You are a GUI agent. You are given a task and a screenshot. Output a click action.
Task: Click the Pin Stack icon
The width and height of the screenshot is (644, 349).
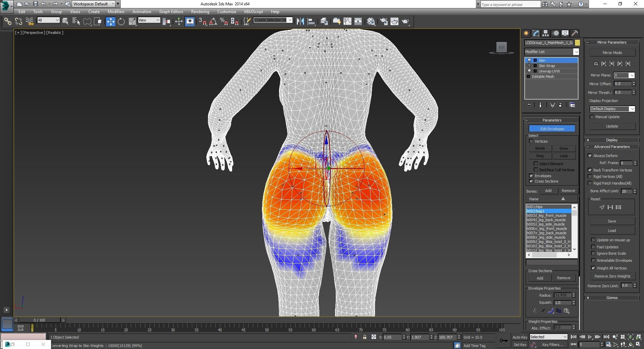click(x=529, y=105)
